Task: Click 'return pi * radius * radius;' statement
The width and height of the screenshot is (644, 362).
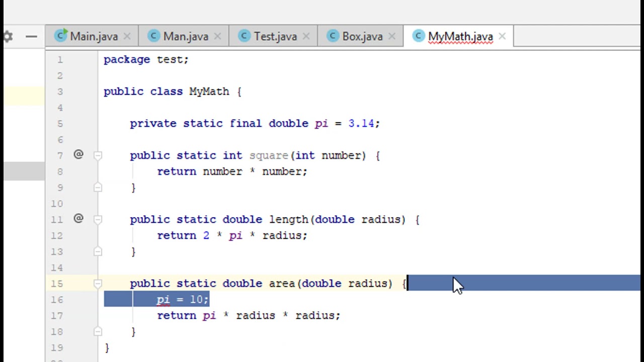Action: 249,316
